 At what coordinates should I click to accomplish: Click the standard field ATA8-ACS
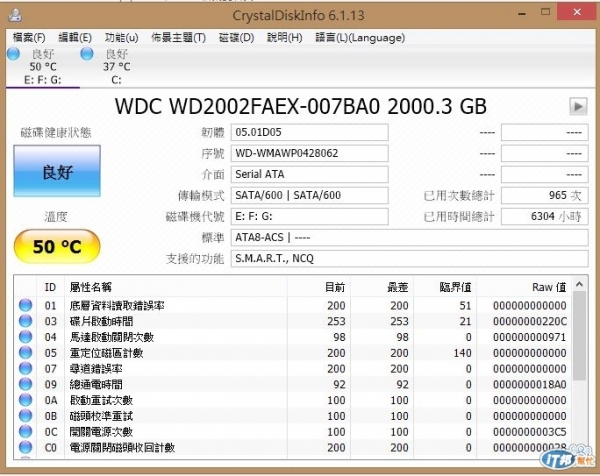[409, 238]
